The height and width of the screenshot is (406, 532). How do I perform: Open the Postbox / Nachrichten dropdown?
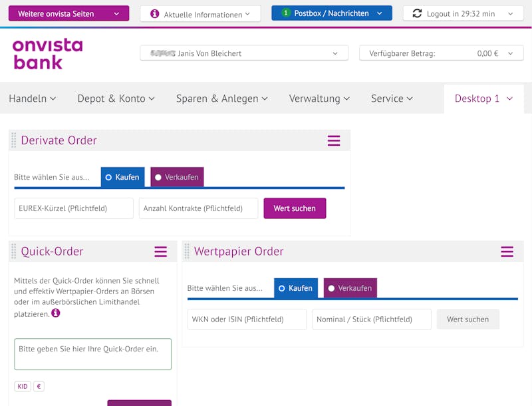pos(332,13)
